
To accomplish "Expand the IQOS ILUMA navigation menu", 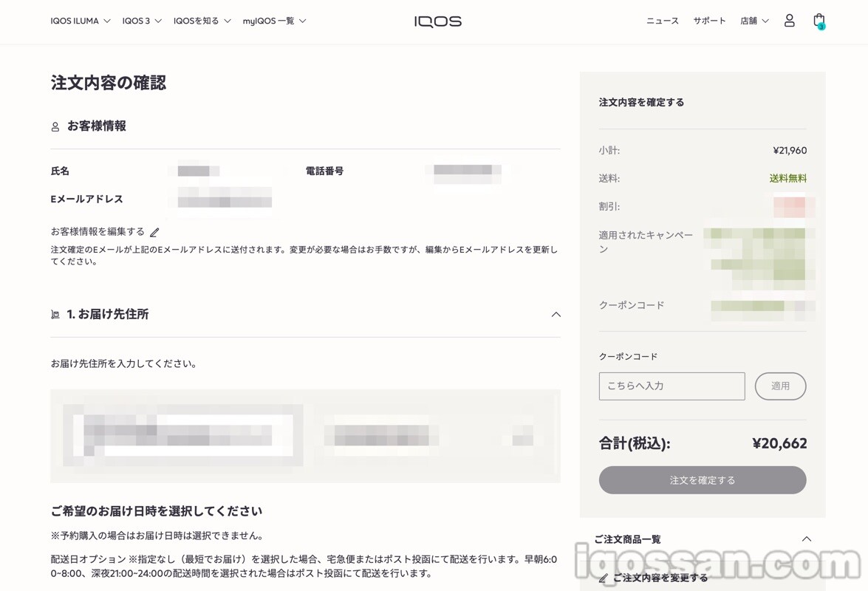I will pyautogui.click(x=80, y=21).
